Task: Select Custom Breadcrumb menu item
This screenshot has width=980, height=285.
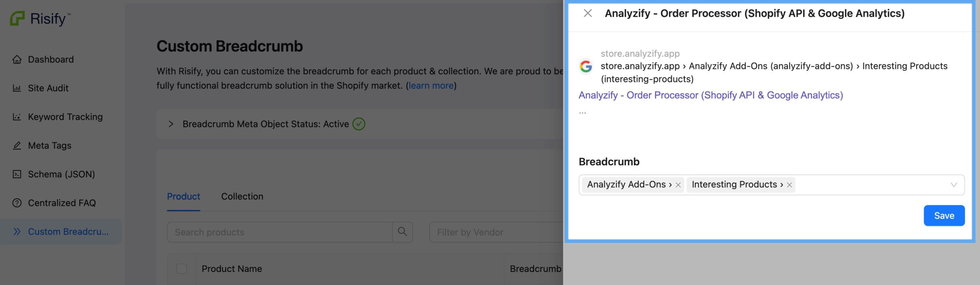Action: coord(61,231)
